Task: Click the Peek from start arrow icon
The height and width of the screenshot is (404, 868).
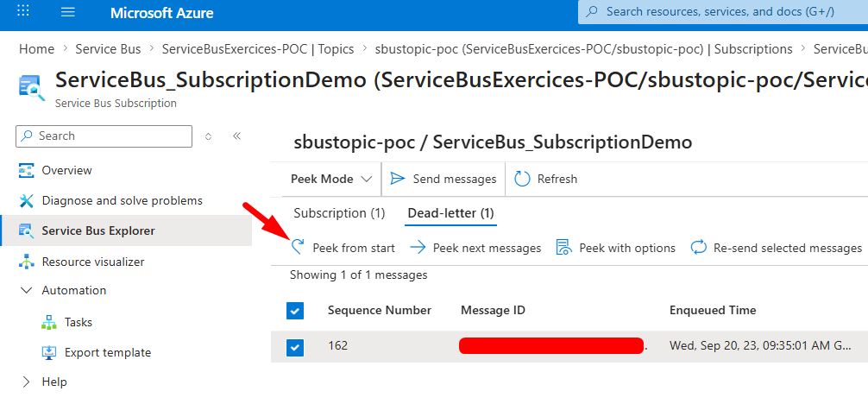Action: tap(299, 247)
